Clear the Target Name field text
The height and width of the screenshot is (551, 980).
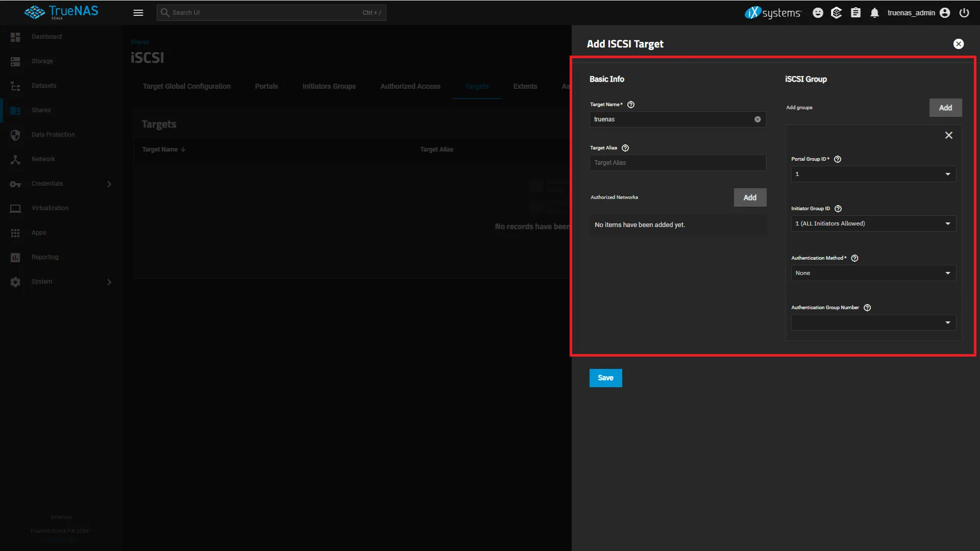pyautogui.click(x=757, y=119)
